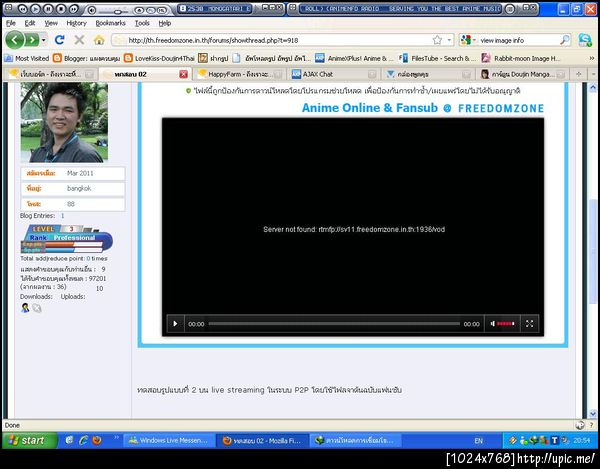This screenshot has height=469, width=600.
Task: Click the 'T' system tray icon
Action: [554, 441]
